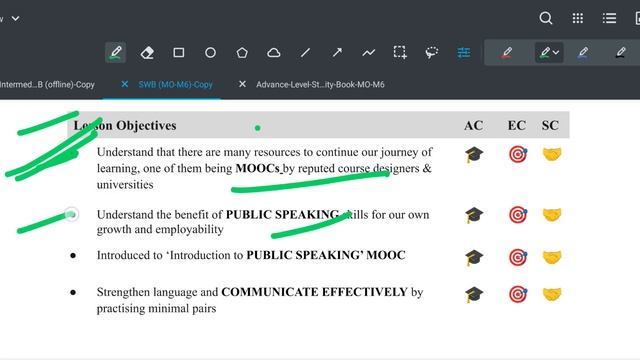
Task: Click handshake icon in MOOCs row
Action: tap(552, 154)
